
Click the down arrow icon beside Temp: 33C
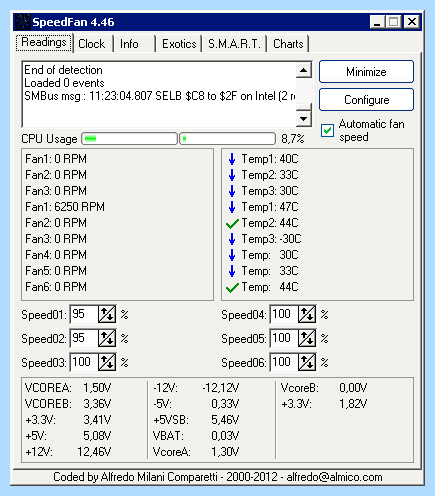232,271
